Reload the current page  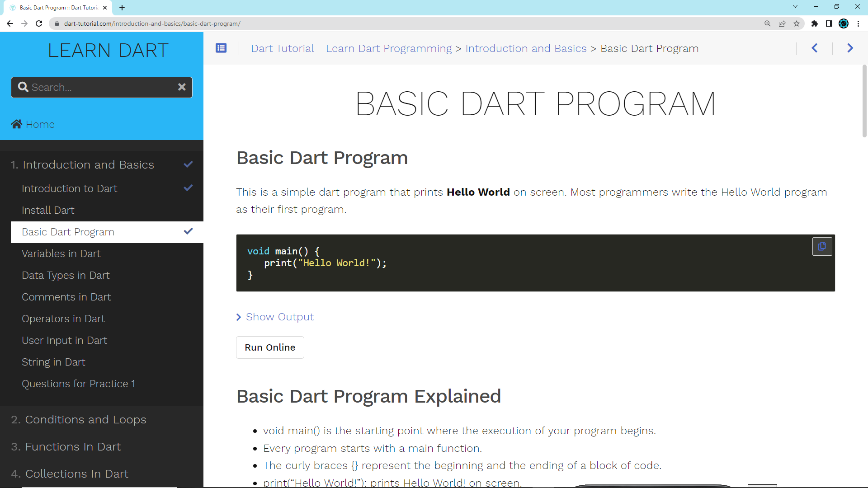click(39, 23)
